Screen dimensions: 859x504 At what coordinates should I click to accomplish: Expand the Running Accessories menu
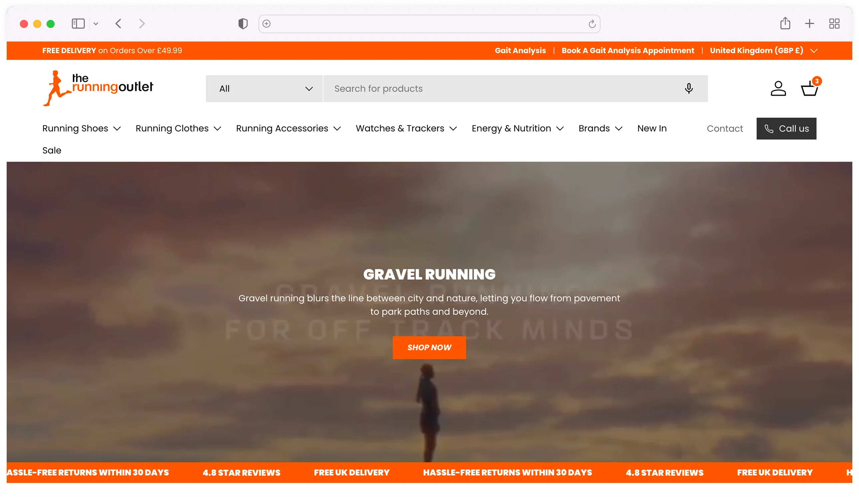[x=288, y=128]
